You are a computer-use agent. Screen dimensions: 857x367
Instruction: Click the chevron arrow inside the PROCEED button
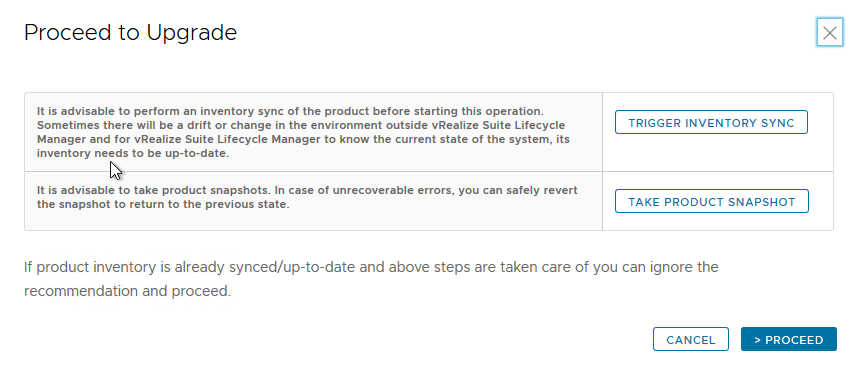(x=758, y=340)
